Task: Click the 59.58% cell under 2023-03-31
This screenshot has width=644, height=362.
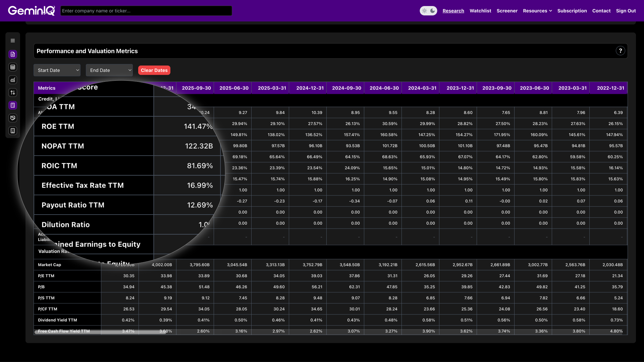Action: [x=578, y=157]
